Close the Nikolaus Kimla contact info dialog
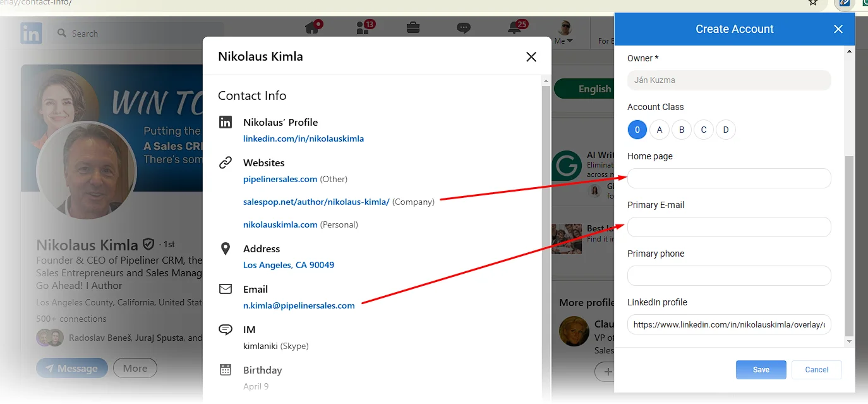868x404 pixels. click(x=531, y=57)
